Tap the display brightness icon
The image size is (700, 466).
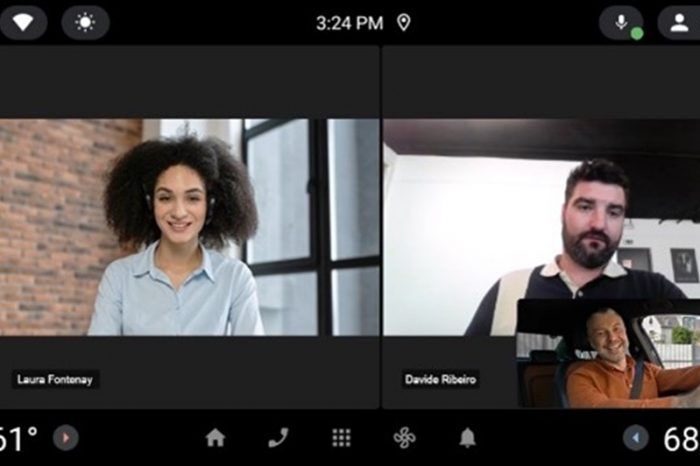pos(85,22)
